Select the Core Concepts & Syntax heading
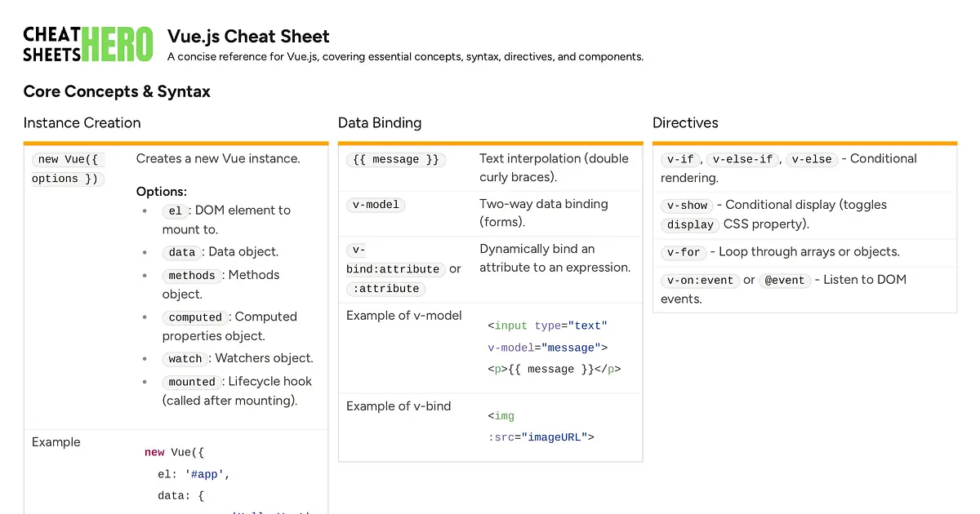The image size is (980, 514). (x=117, y=91)
